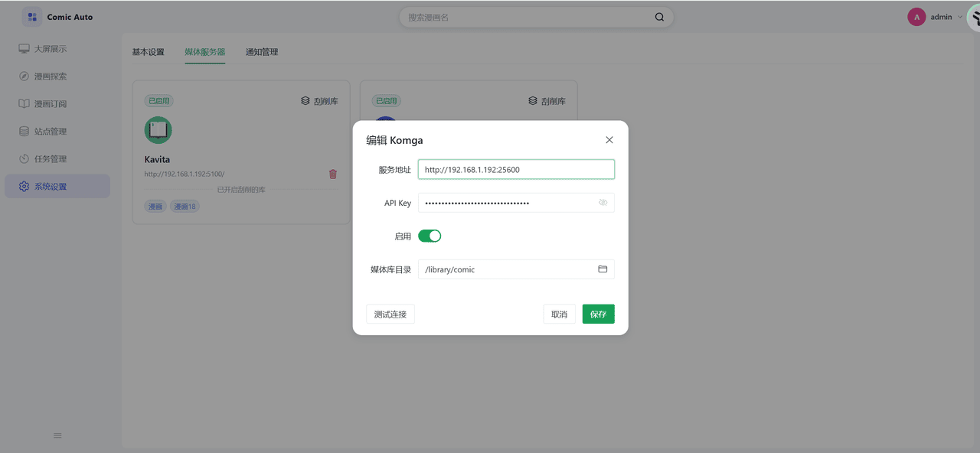Save settings with the 保存 button
This screenshot has height=453, width=980.
click(x=599, y=314)
